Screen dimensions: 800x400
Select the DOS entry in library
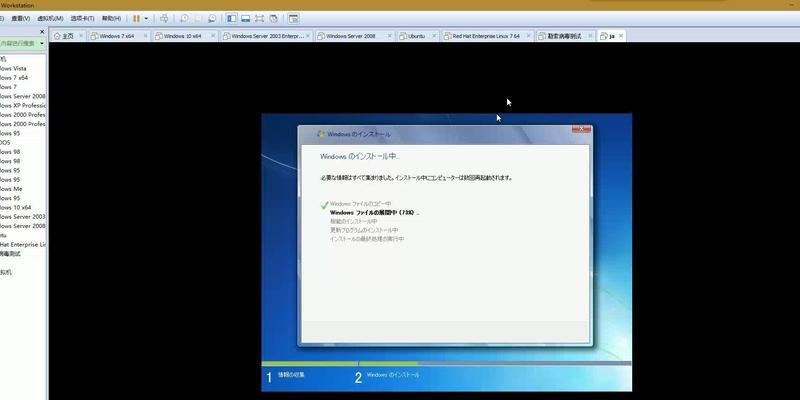tap(5, 142)
